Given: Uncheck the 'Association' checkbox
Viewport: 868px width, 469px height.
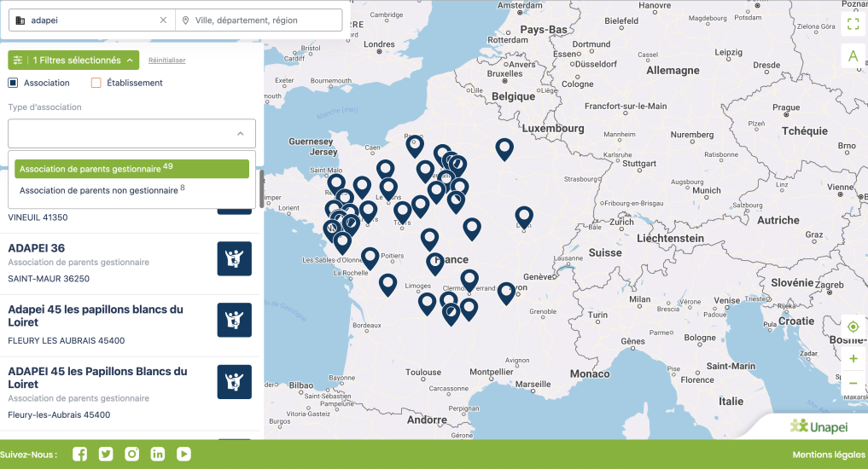Looking at the screenshot, I should [13, 83].
